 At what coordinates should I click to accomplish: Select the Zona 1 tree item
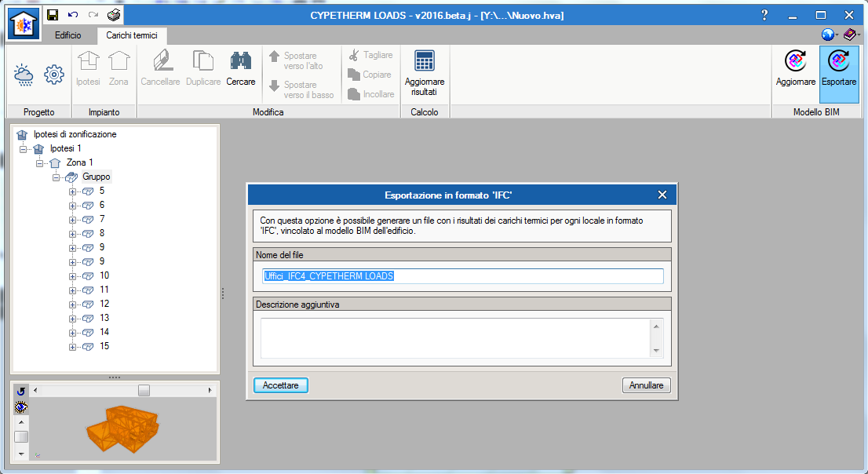tap(80, 162)
